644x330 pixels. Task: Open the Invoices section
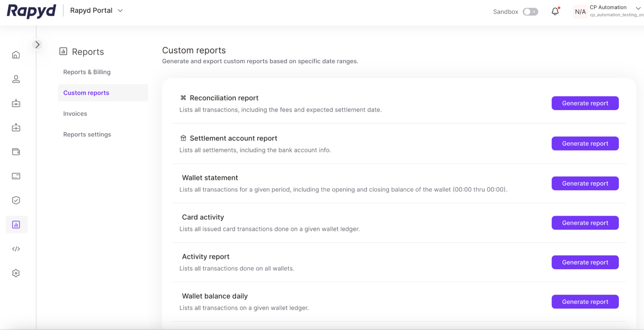[75, 113]
